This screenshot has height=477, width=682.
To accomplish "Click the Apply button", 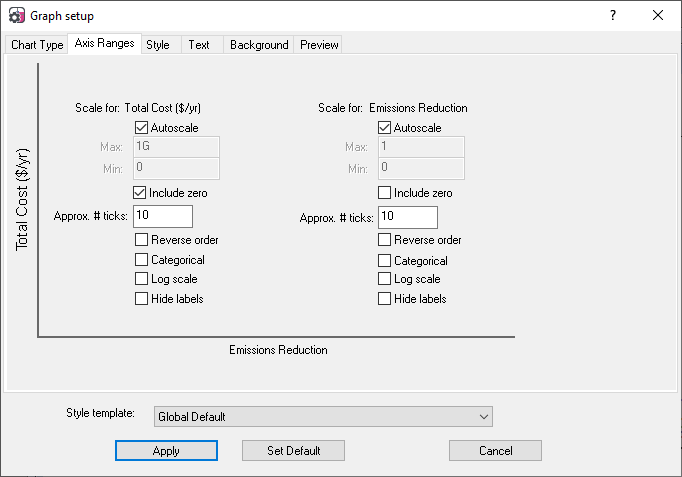I will [x=166, y=450].
